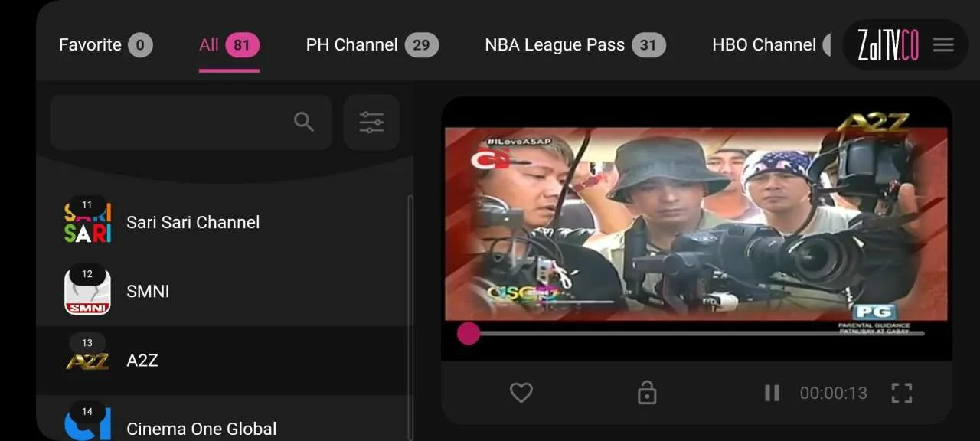Enter fullscreen video mode

pos(902,394)
